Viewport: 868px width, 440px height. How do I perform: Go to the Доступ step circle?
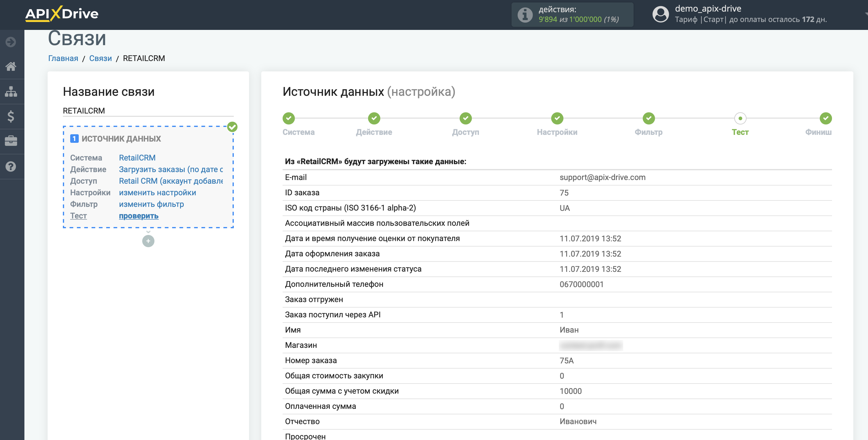pos(466,118)
